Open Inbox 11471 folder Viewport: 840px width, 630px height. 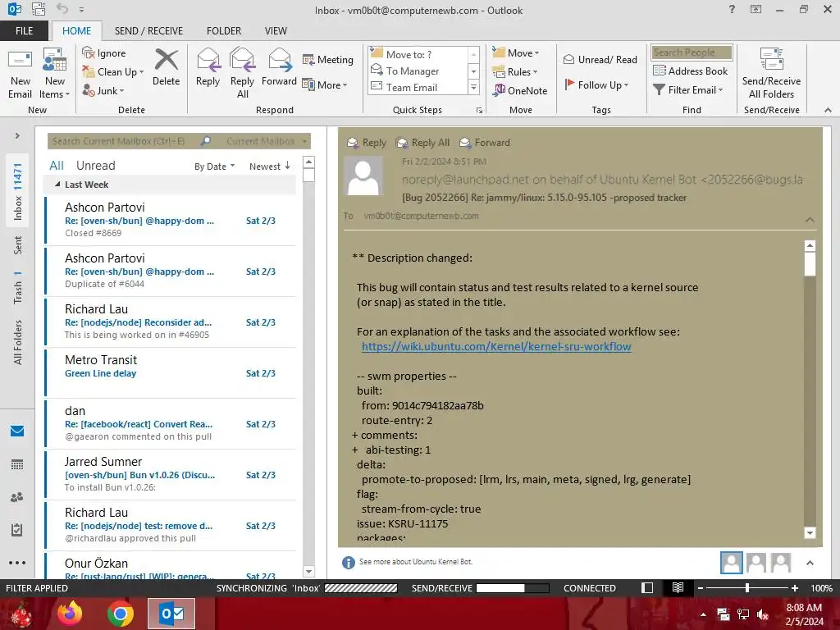tap(18, 192)
